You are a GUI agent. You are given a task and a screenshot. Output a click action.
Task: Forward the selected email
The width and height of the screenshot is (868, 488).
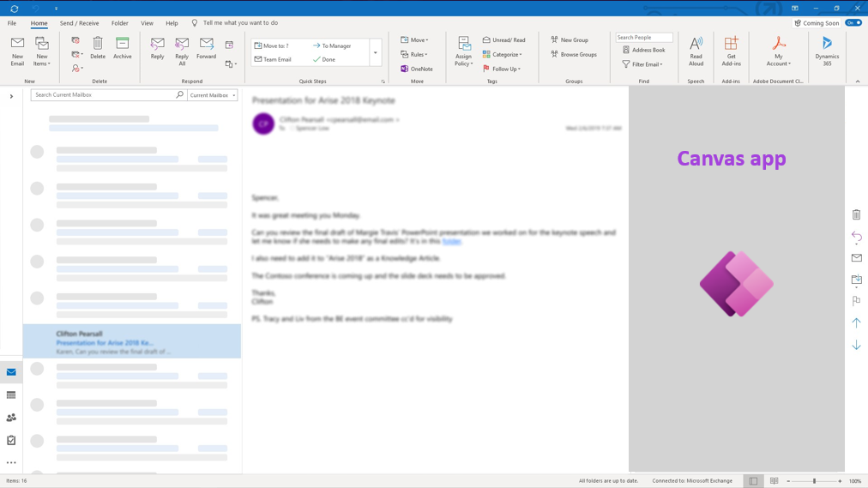(x=206, y=48)
